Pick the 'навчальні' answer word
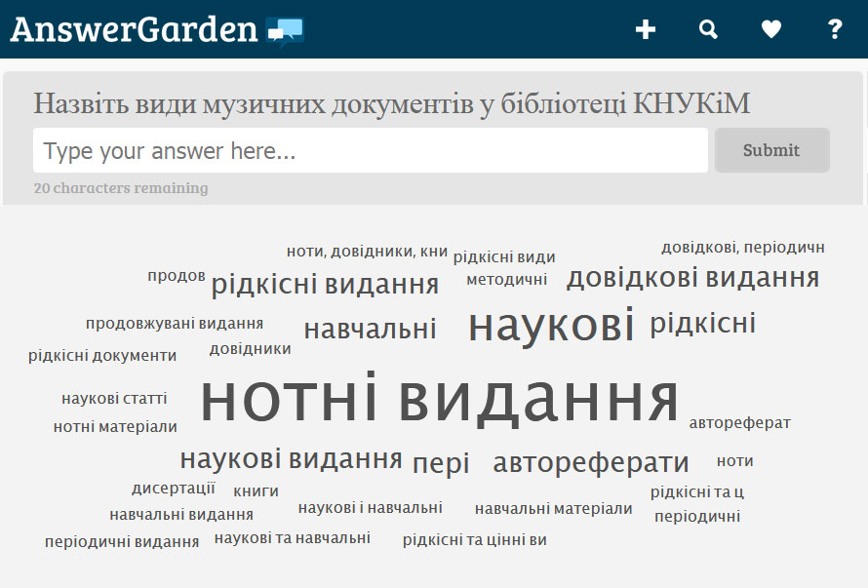The height and width of the screenshot is (588, 868). point(370,330)
